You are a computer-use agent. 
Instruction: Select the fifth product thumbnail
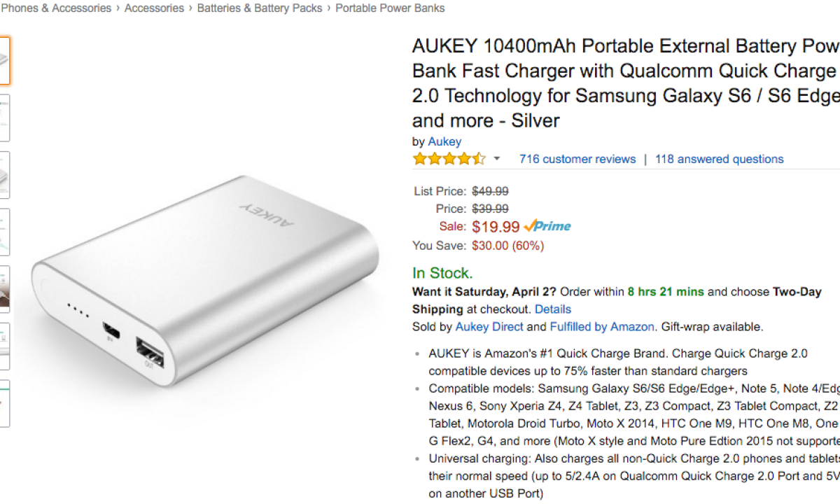[4, 288]
